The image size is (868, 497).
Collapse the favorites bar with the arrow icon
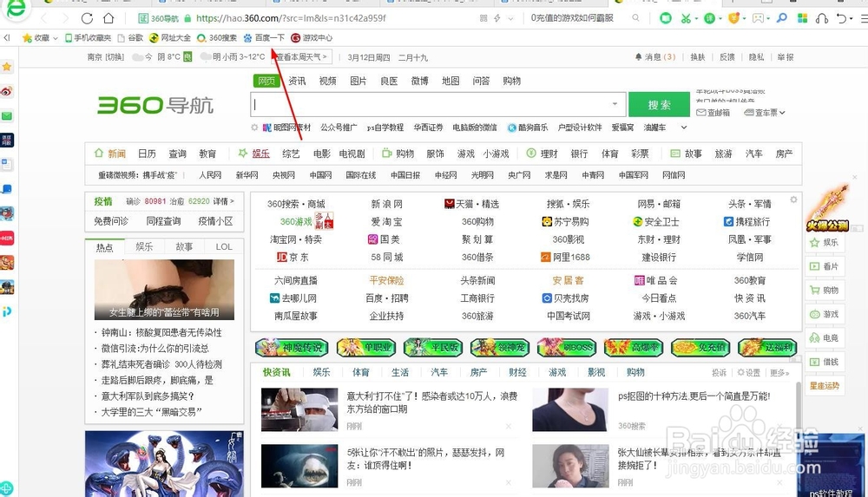click(7, 37)
